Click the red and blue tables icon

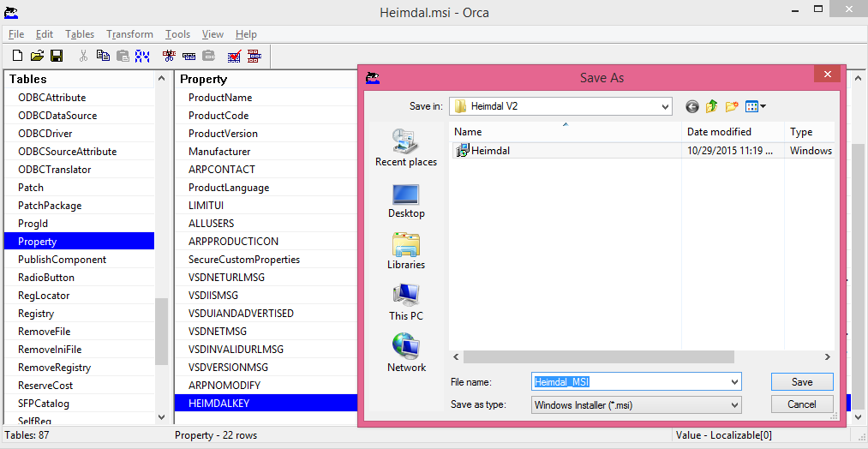pyautogui.click(x=254, y=56)
